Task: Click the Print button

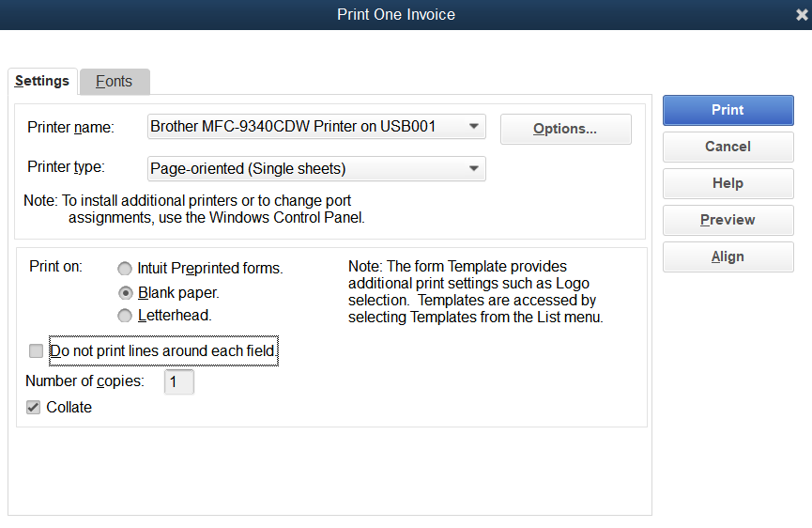Action: [x=728, y=110]
